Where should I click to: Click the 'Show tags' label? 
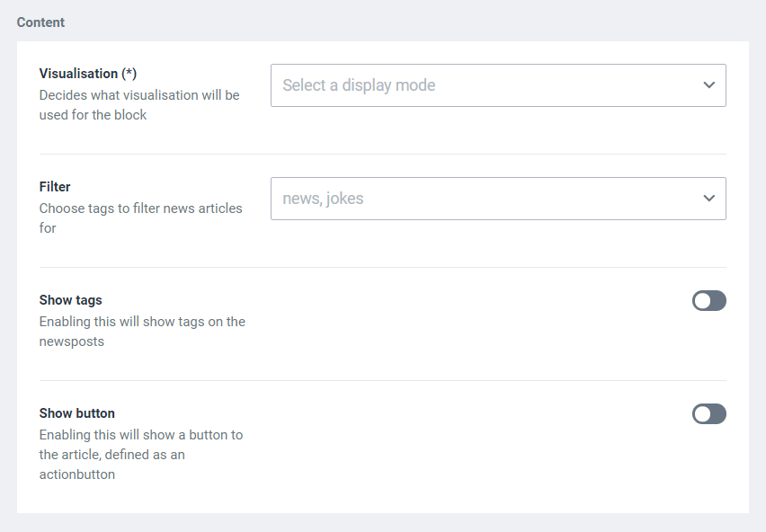pyautogui.click(x=71, y=300)
